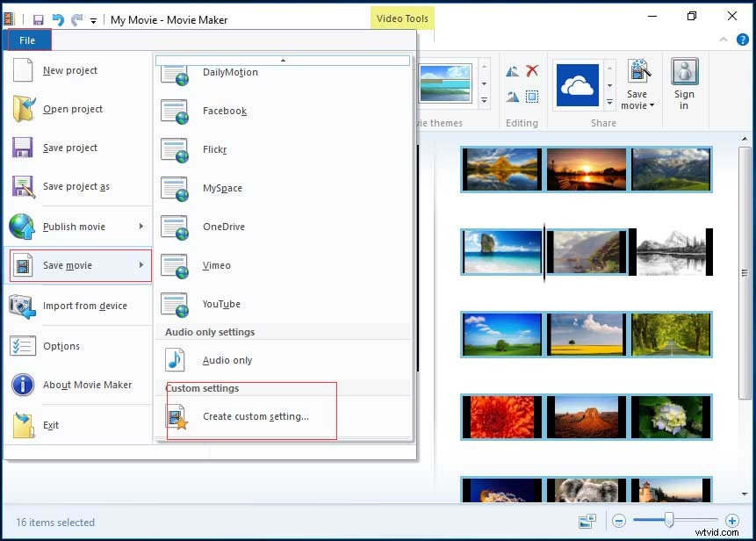
Task: Publish the video to Flickr
Action: click(x=216, y=149)
